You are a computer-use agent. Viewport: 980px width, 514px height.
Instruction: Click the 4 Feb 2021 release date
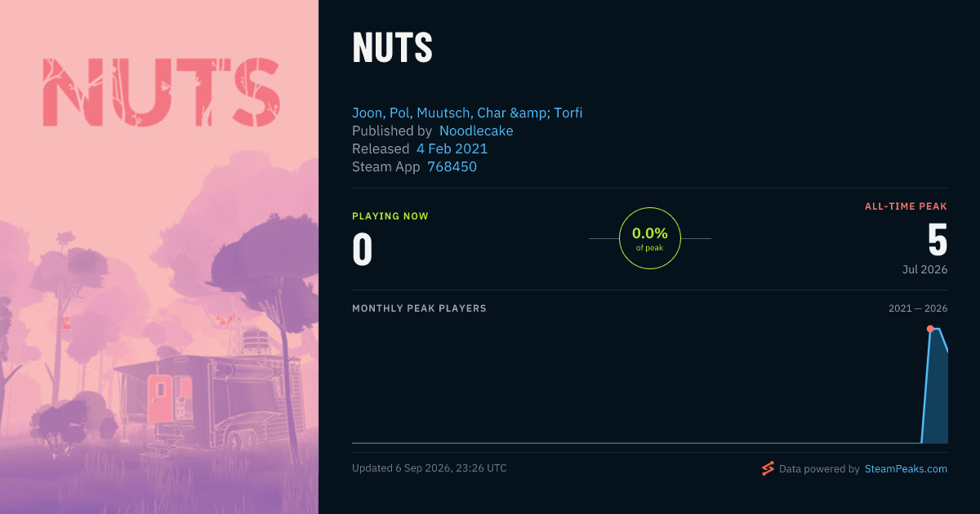coord(452,148)
